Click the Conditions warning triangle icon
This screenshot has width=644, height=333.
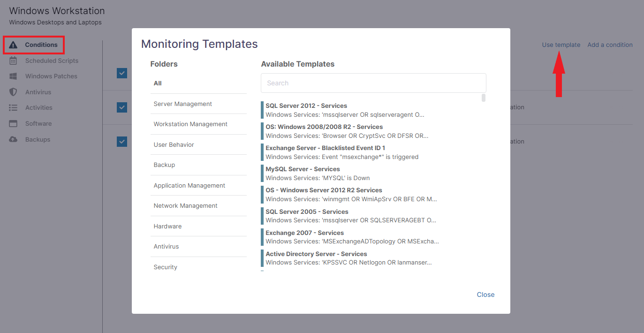click(14, 45)
